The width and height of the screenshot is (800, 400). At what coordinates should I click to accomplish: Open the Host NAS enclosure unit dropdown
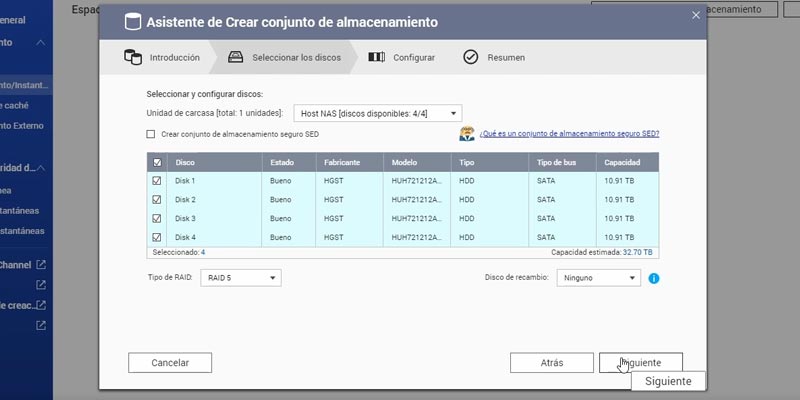tap(378, 113)
